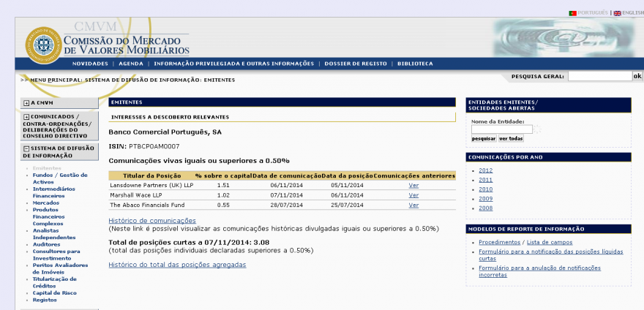Click The Abaco Financials Fund cell

click(147, 205)
